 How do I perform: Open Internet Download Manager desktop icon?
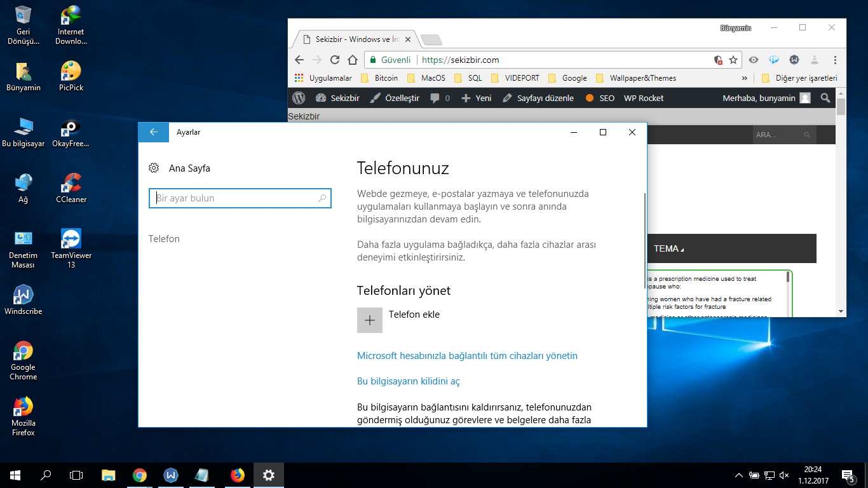tap(71, 25)
